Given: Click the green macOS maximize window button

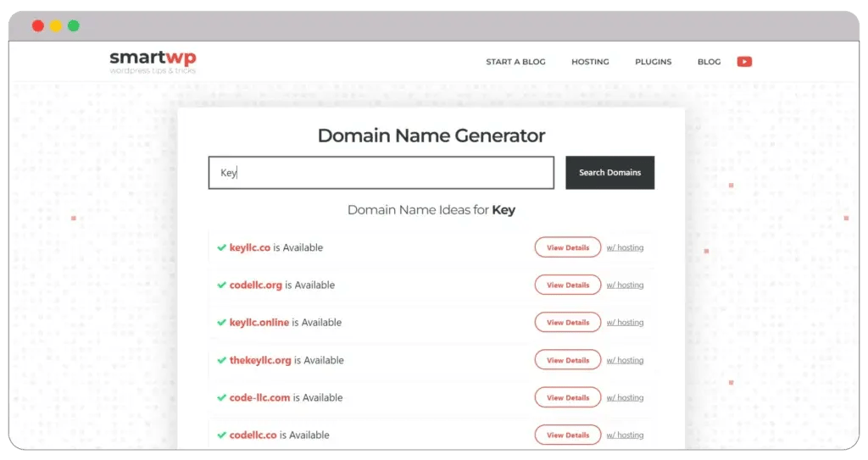Looking at the screenshot, I should coord(74,25).
